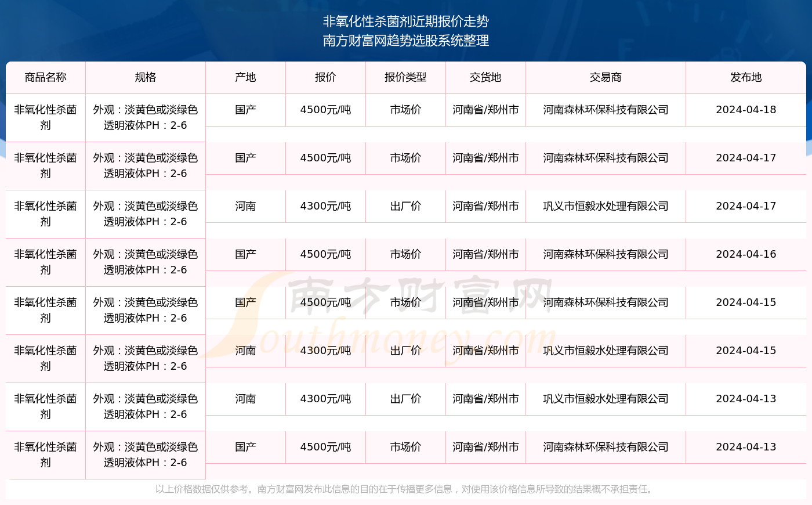Click the 商品名称 column header
The height and width of the screenshot is (505, 812).
45,77
